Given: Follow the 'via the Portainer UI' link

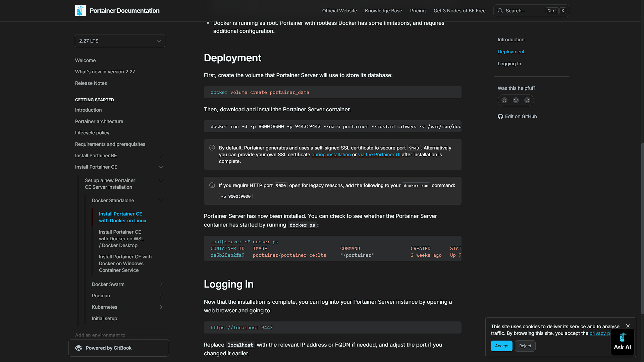Looking at the screenshot, I should point(379,155).
